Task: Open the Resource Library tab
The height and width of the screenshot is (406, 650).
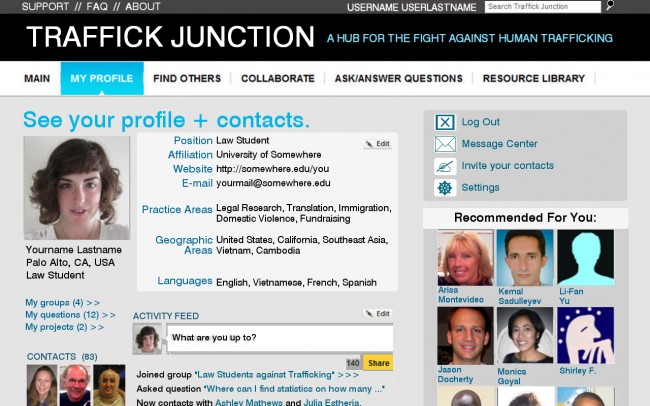Action: click(534, 78)
